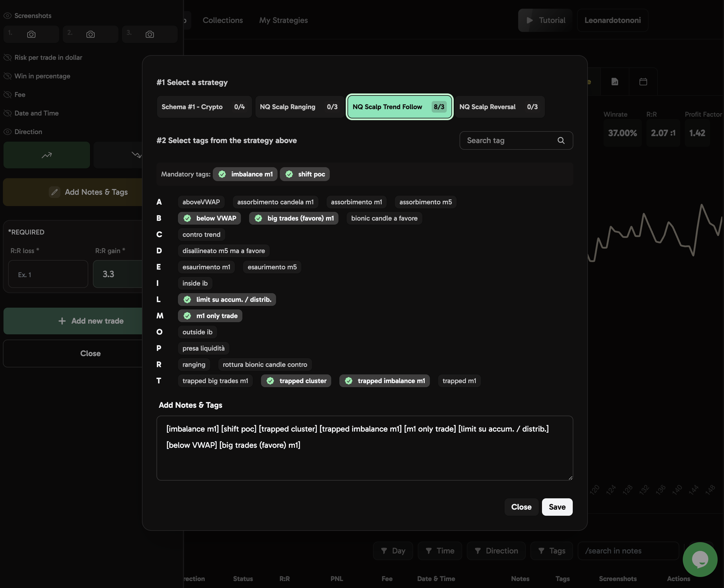Screen dimensions: 724x588
Task: Uncheck the mandatory tag shift poc
Action: point(305,174)
